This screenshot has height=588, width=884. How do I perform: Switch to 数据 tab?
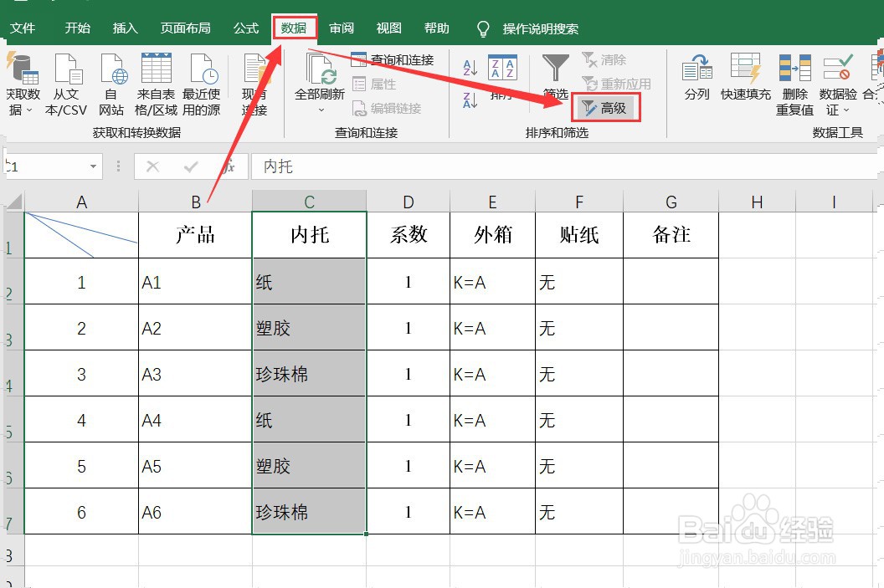(x=294, y=28)
